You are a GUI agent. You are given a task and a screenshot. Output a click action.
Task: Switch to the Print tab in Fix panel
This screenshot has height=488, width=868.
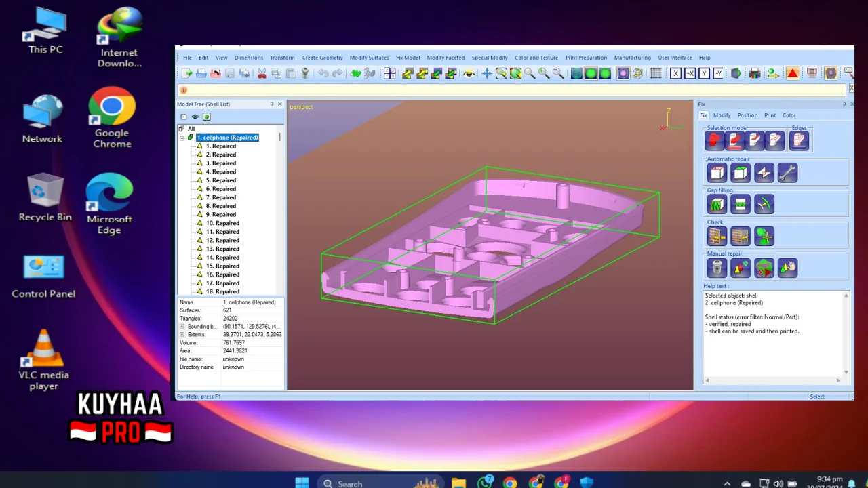pyautogui.click(x=770, y=115)
